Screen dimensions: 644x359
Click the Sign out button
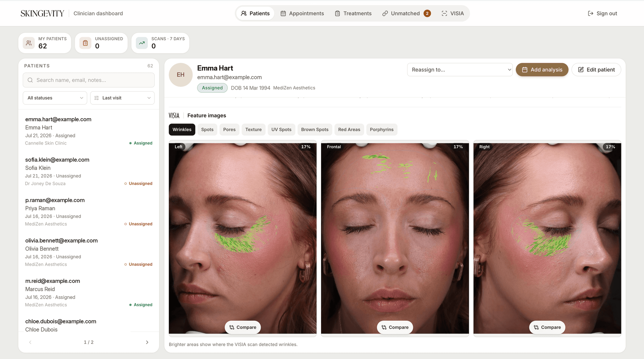click(602, 13)
